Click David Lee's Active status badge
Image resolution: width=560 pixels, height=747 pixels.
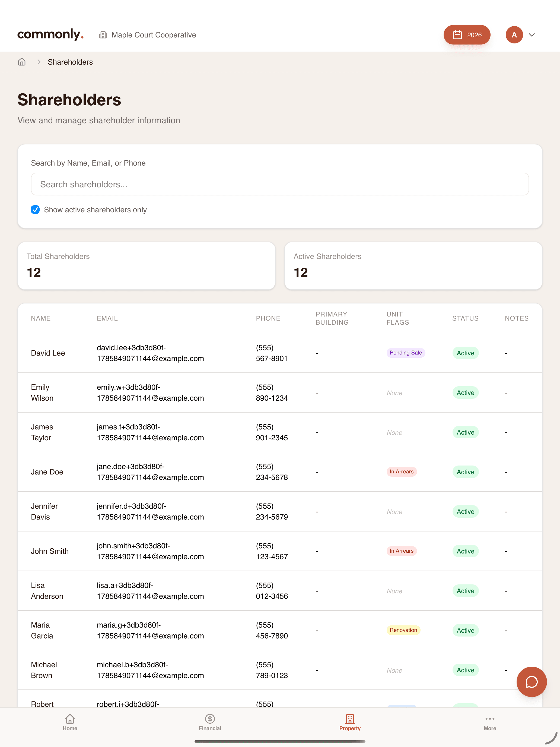click(x=465, y=353)
